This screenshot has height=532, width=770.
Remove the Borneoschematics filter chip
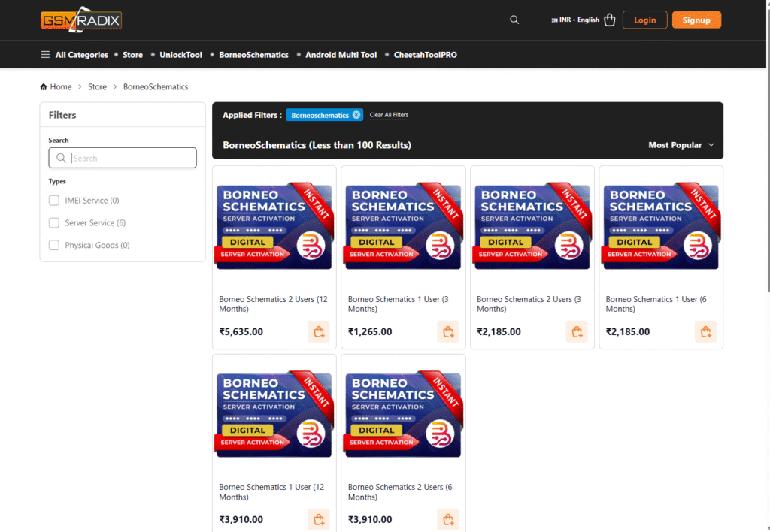point(356,115)
